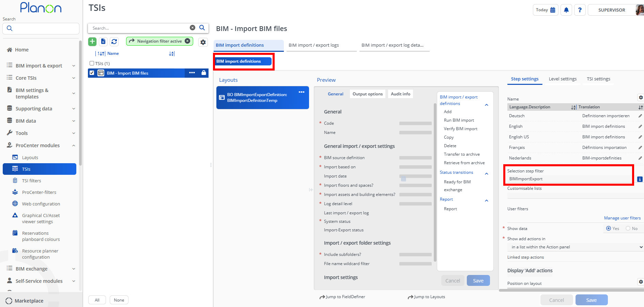Click the step settings horizontal scrollbar
The width and height of the screenshot is (644, 307).
pos(571,290)
